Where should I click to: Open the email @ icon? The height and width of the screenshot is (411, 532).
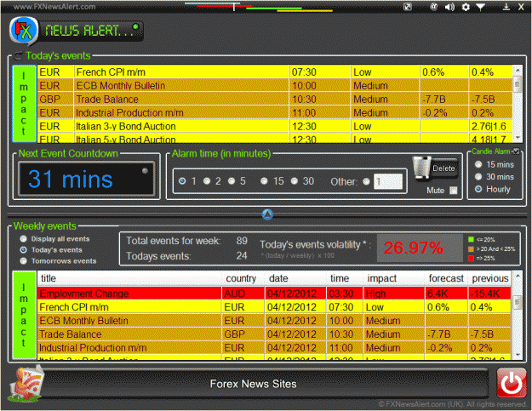point(433,7)
